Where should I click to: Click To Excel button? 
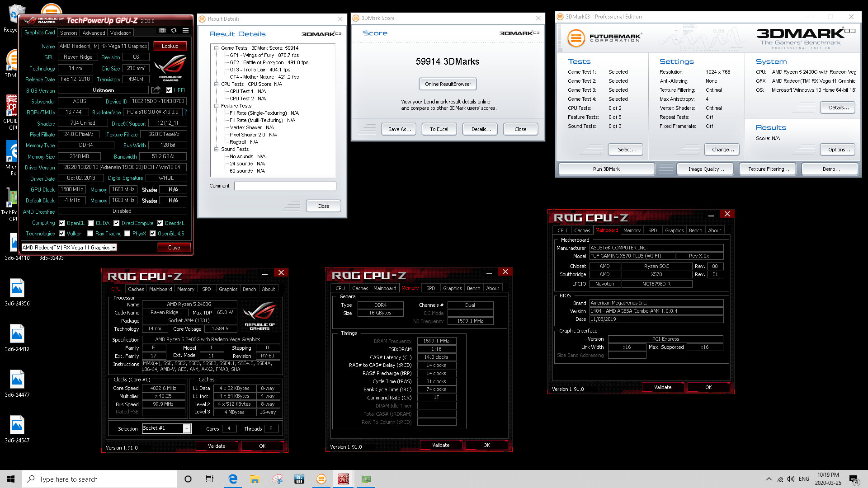click(x=439, y=129)
